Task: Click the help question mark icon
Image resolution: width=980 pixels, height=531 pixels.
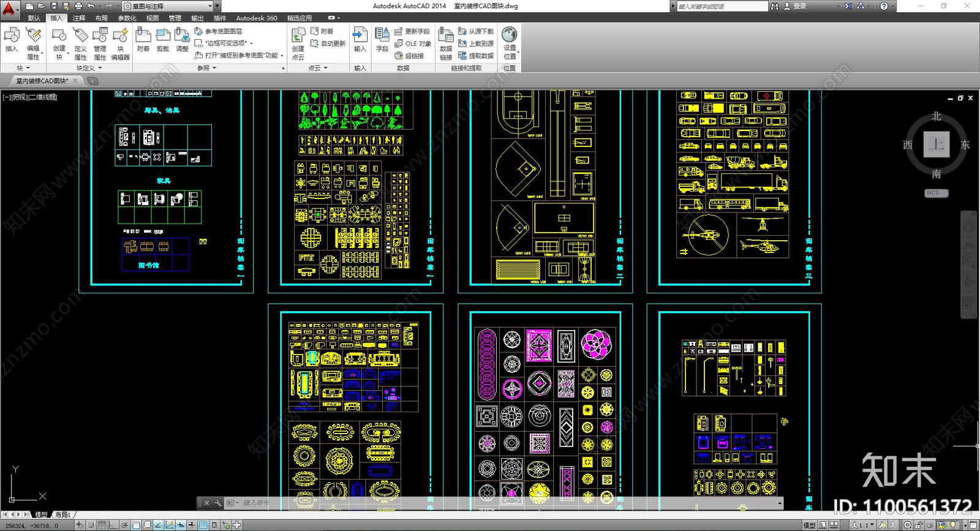Action: tap(884, 6)
